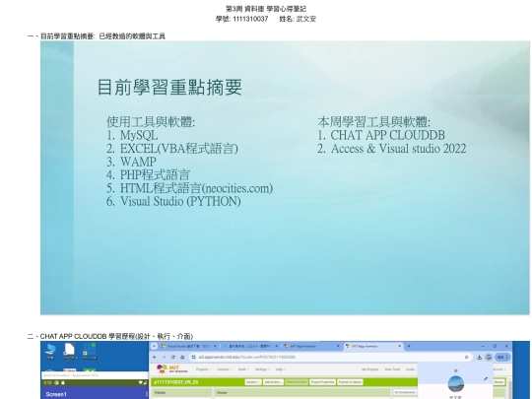Click the Chrome back arrow in embedded screenshot
The width and height of the screenshot is (532, 399).
click(x=155, y=357)
